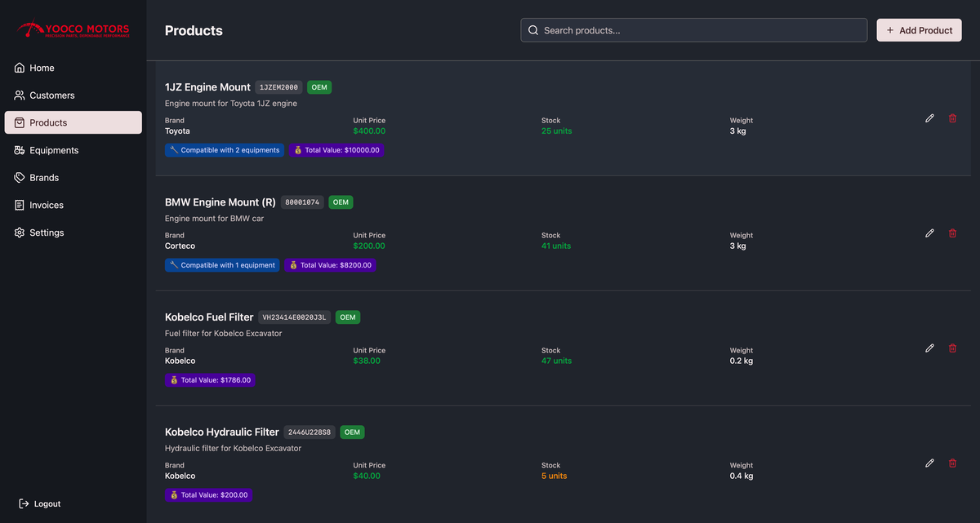Edit the Kobelco Fuel Filter entry
The width and height of the screenshot is (980, 523).
click(x=929, y=348)
